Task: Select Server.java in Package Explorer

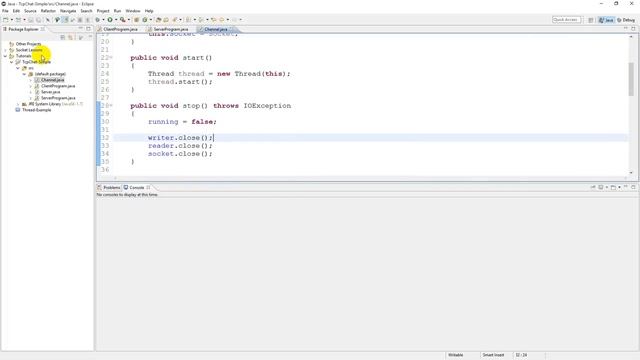Action: pyautogui.click(x=50, y=92)
